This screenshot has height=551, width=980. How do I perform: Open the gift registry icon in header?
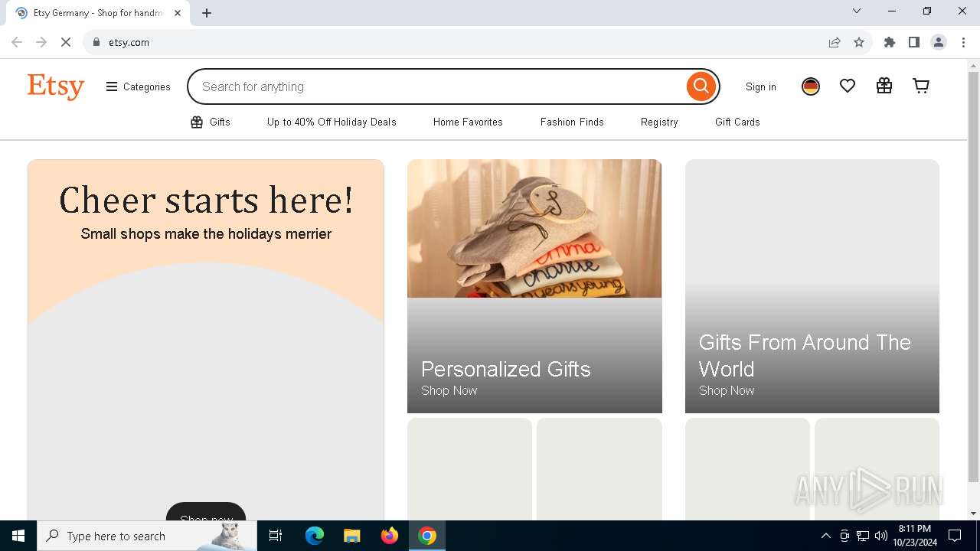click(x=884, y=86)
